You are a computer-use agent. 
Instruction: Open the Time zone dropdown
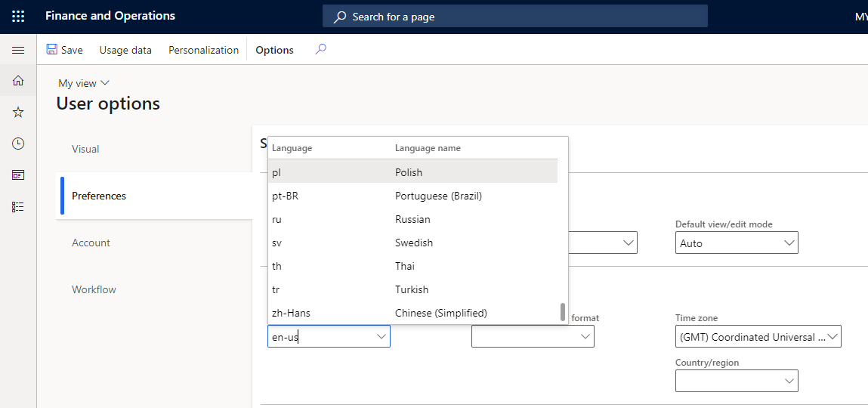758,336
